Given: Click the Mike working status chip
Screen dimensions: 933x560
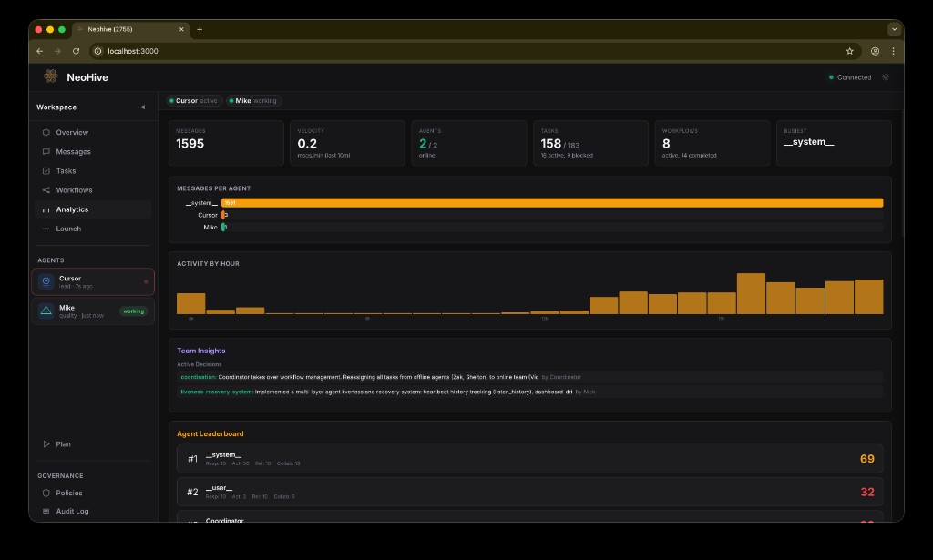Looking at the screenshot, I should pos(253,100).
